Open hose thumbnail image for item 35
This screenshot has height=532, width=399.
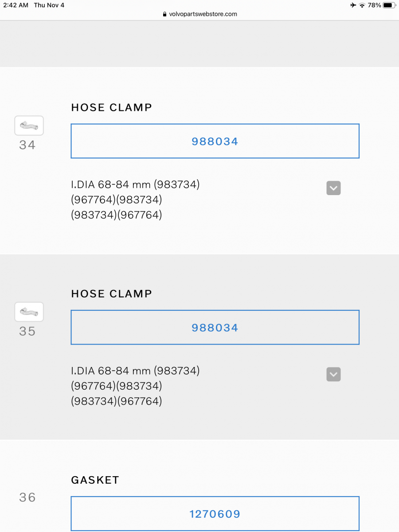point(29,312)
